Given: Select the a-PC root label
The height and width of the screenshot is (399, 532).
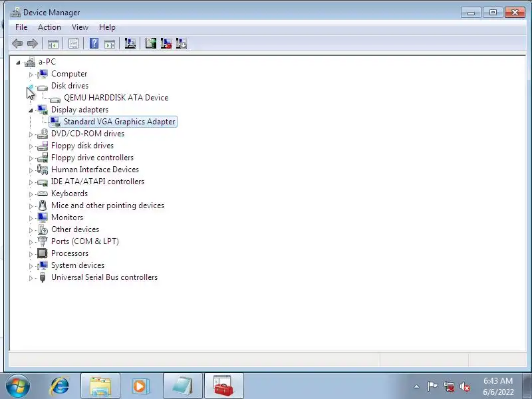Looking at the screenshot, I should click(47, 62).
